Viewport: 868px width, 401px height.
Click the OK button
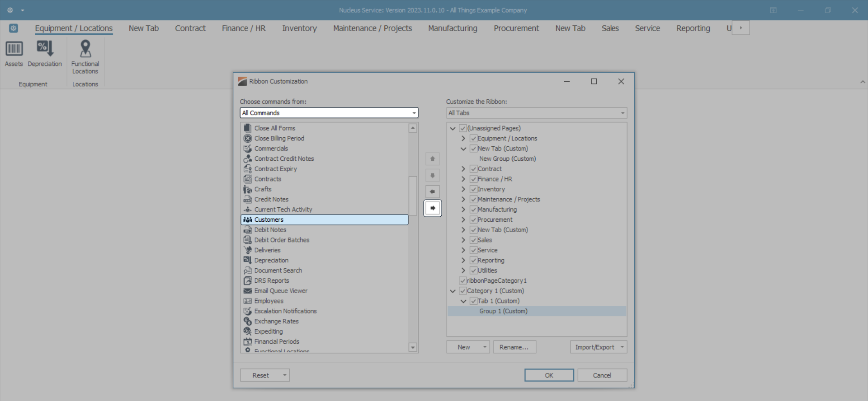click(549, 375)
